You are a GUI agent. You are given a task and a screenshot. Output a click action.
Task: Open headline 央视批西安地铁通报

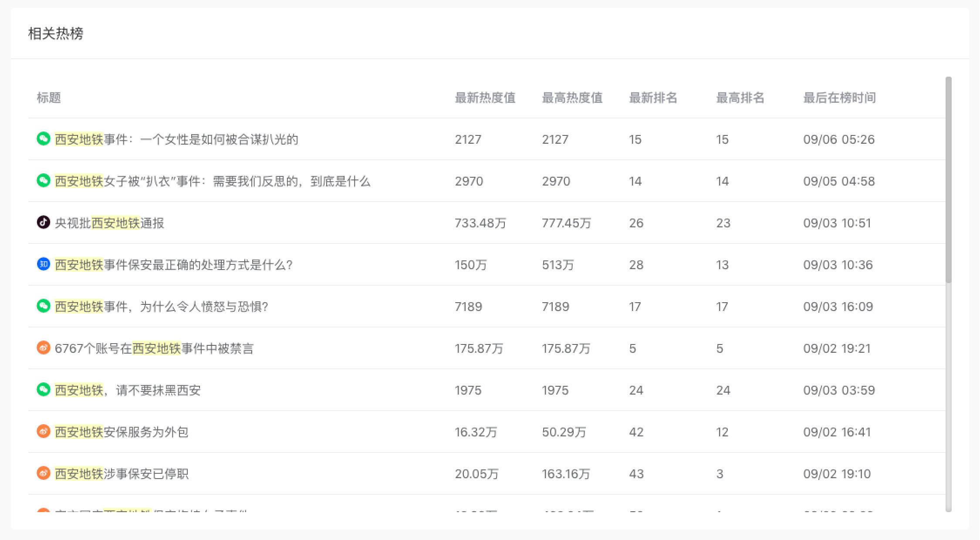(x=109, y=223)
